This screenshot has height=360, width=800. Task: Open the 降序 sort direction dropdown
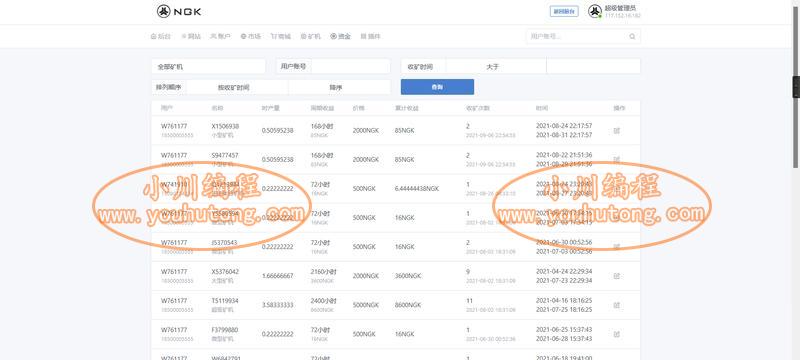[339, 87]
